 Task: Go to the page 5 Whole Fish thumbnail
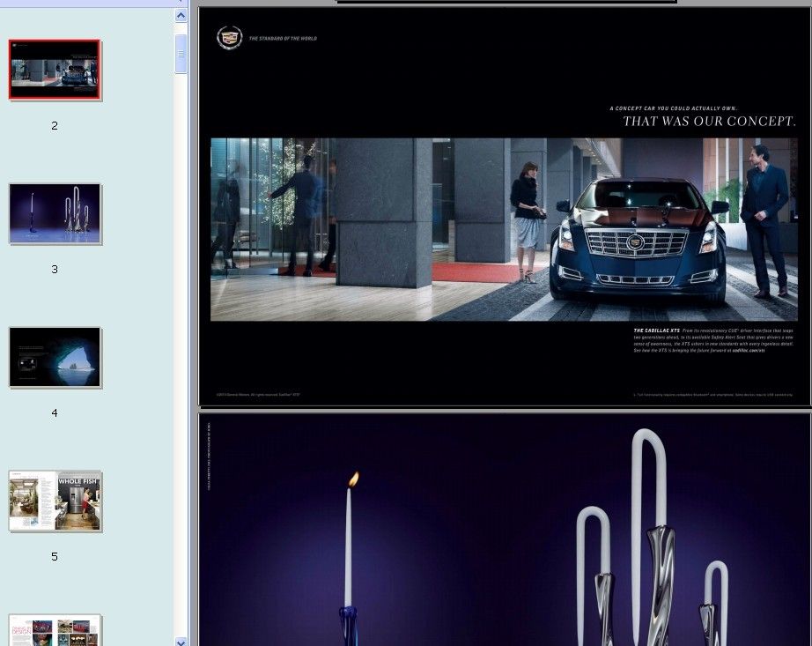55,501
